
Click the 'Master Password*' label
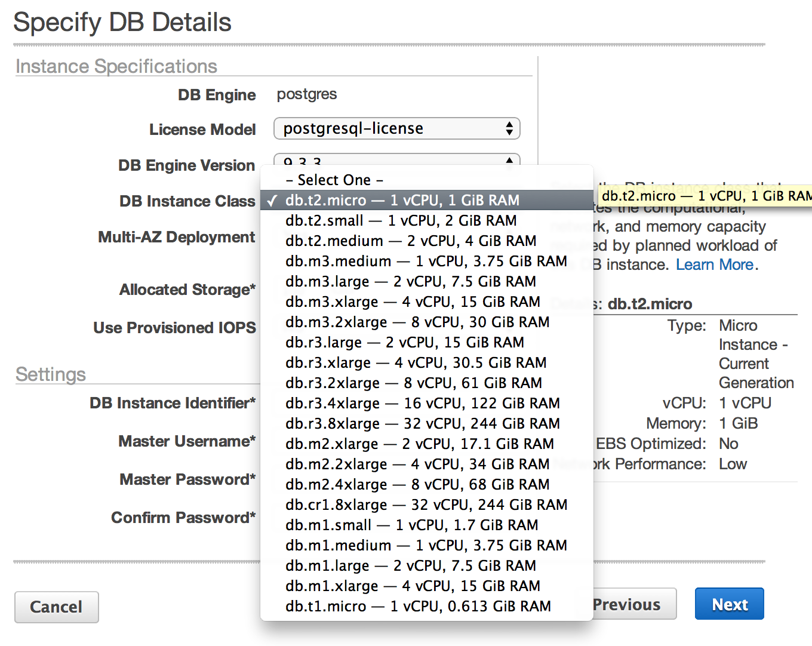pos(187,479)
